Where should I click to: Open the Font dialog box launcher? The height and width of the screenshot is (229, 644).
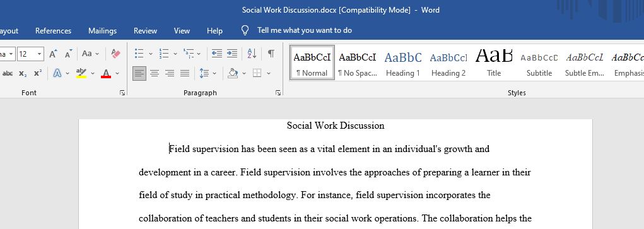click(122, 93)
